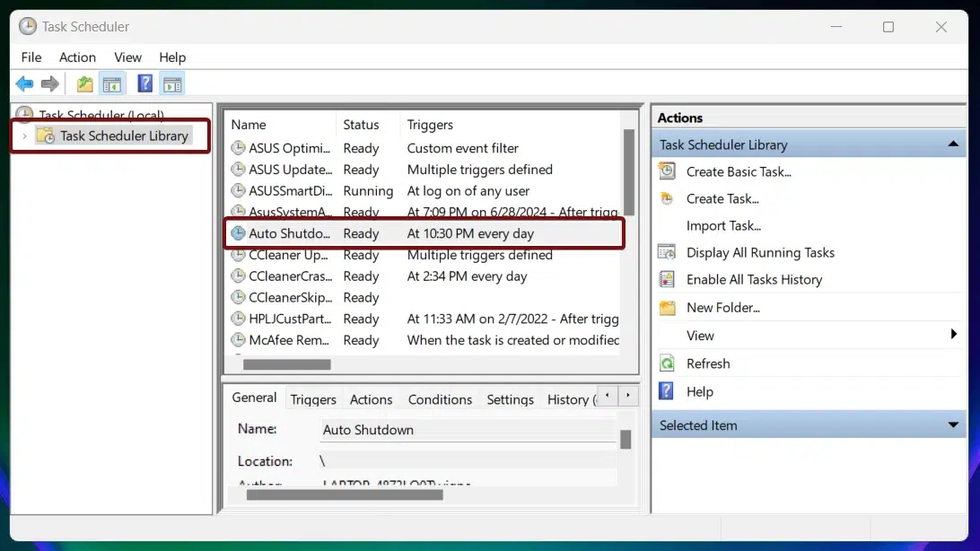Select the 'At 10:30 PM every day' trigger cell
Screen dimensions: 980x551
[470, 233]
